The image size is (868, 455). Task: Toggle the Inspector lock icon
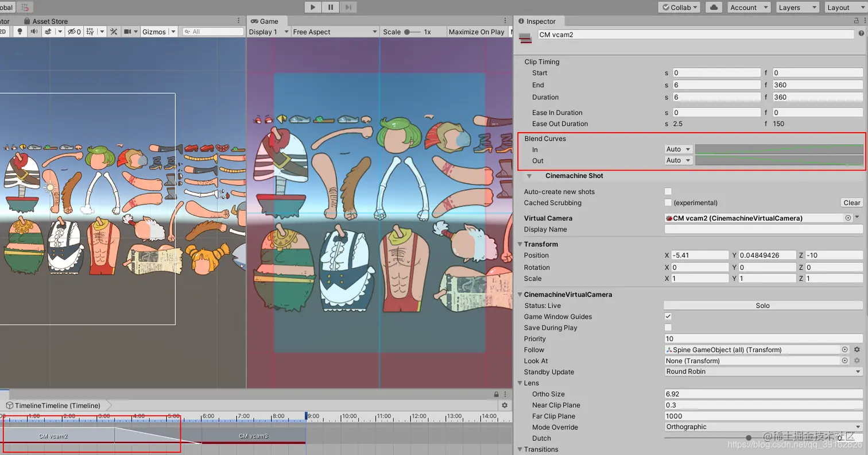[856, 21]
